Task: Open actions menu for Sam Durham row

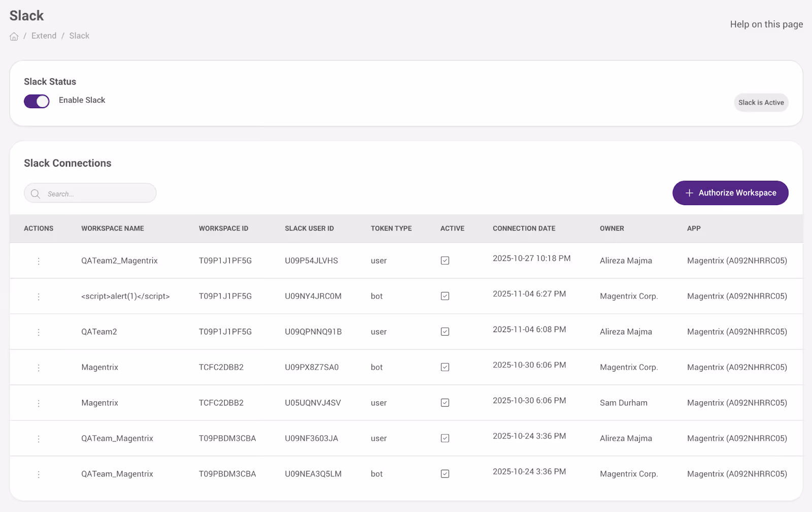Action: pos(39,403)
